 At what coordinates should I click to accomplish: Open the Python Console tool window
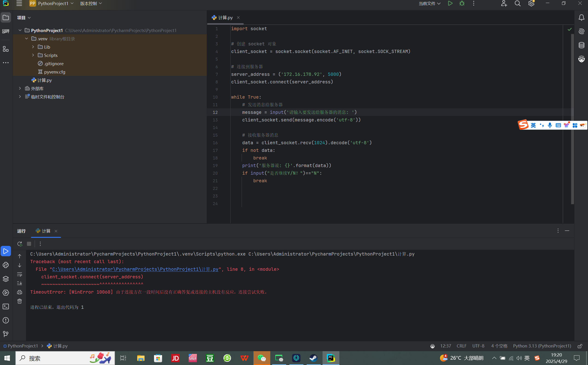tap(6, 265)
